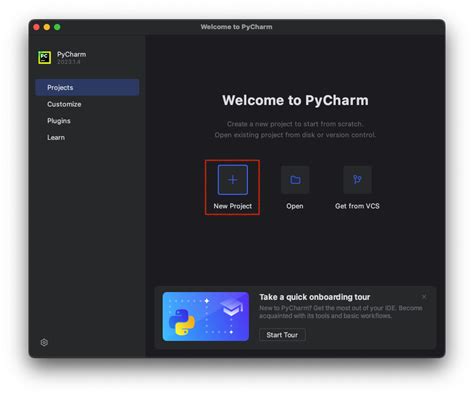
Task: Maximize window with the green button
Action: [57, 27]
